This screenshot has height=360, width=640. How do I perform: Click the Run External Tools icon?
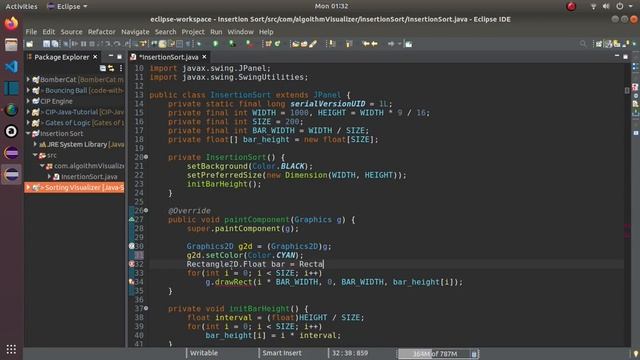249,44
